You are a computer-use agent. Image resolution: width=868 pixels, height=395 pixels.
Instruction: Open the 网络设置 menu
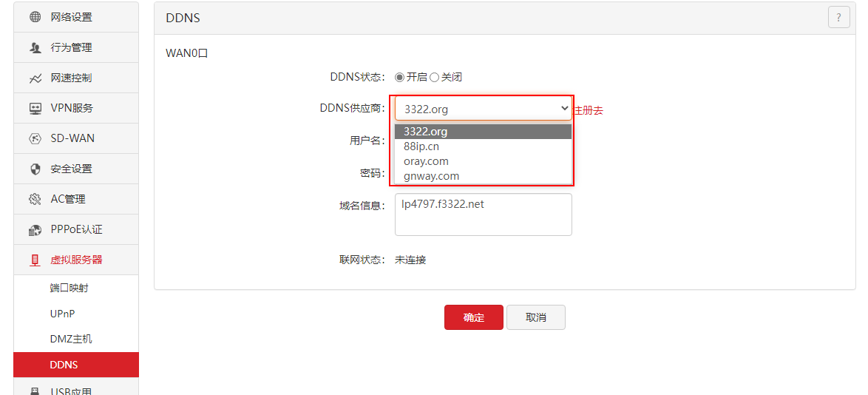pyautogui.click(x=76, y=17)
